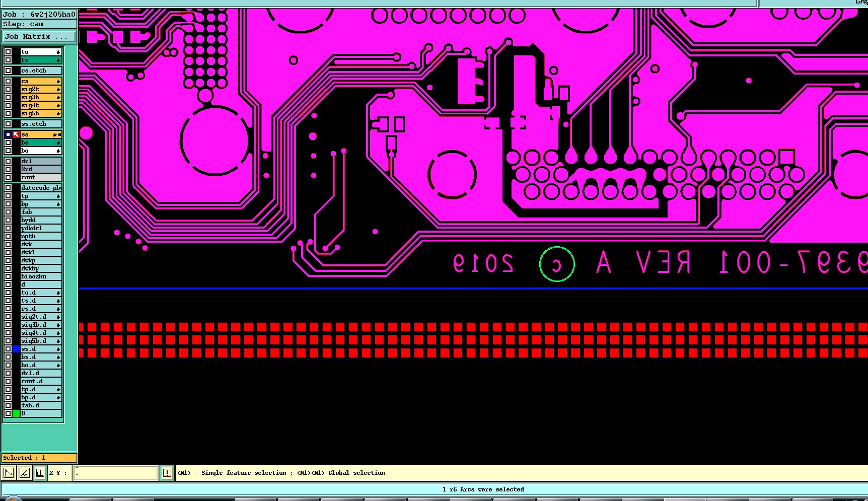Click the hand icon on the sig2t layer
This screenshot has height=501, width=868.
[x=58, y=90]
